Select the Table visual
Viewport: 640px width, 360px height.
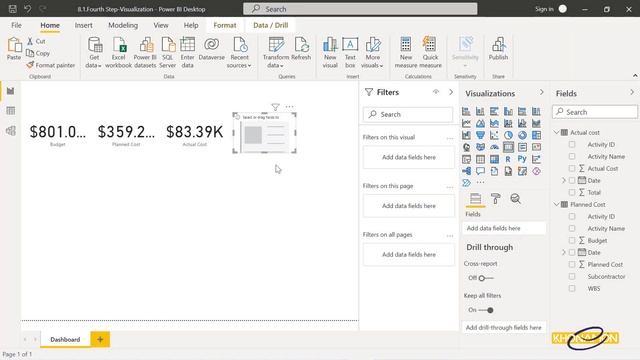(480, 159)
